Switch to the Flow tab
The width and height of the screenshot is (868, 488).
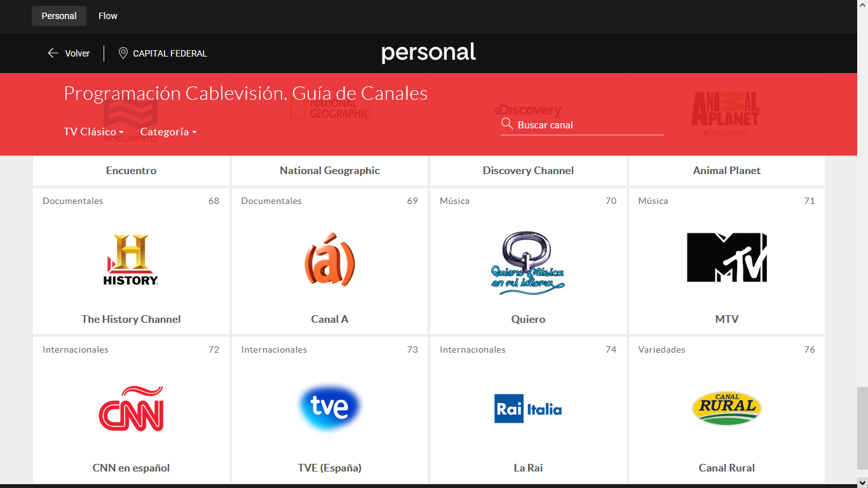pyautogui.click(x=108, y=16)
